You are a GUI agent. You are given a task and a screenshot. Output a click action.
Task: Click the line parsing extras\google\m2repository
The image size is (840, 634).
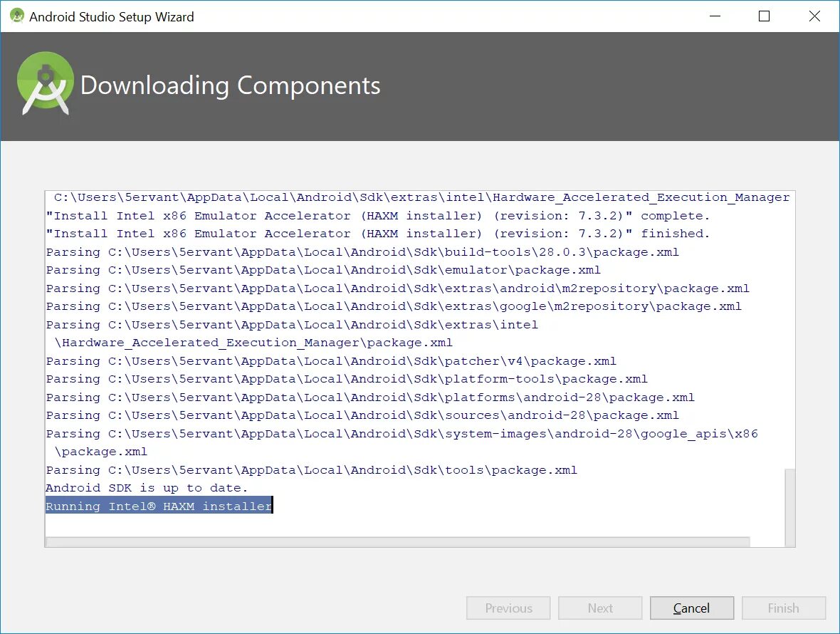pos(394,306)
